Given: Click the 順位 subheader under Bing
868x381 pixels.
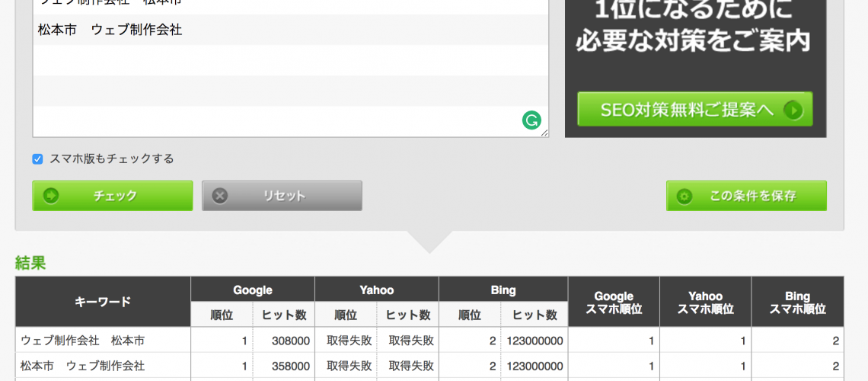Looking at the screenshot, I should (x=470, y=315).
